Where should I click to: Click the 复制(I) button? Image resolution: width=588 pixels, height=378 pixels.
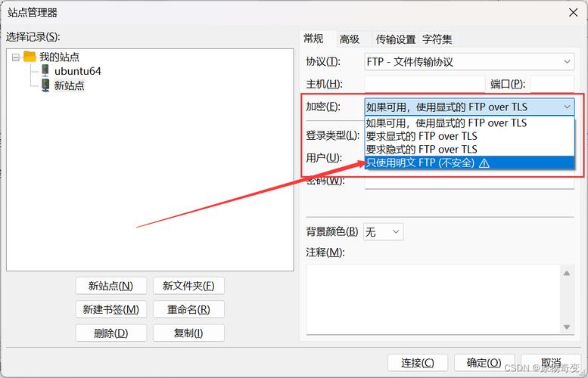point(188,333)
